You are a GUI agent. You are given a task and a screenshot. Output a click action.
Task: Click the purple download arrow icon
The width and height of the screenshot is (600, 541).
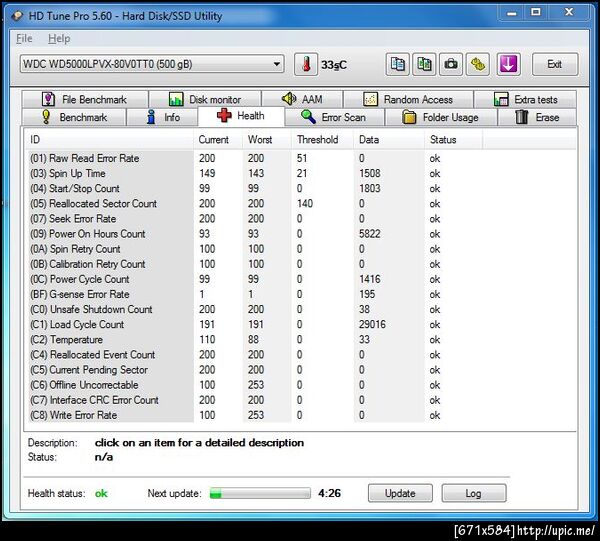509,64
